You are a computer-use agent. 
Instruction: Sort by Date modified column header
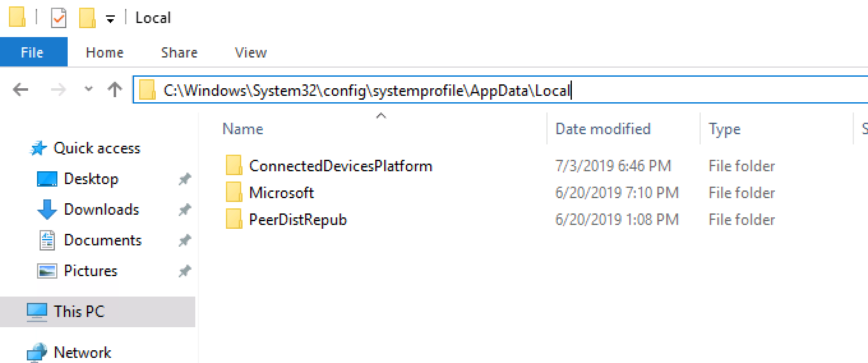click(602, 129)
